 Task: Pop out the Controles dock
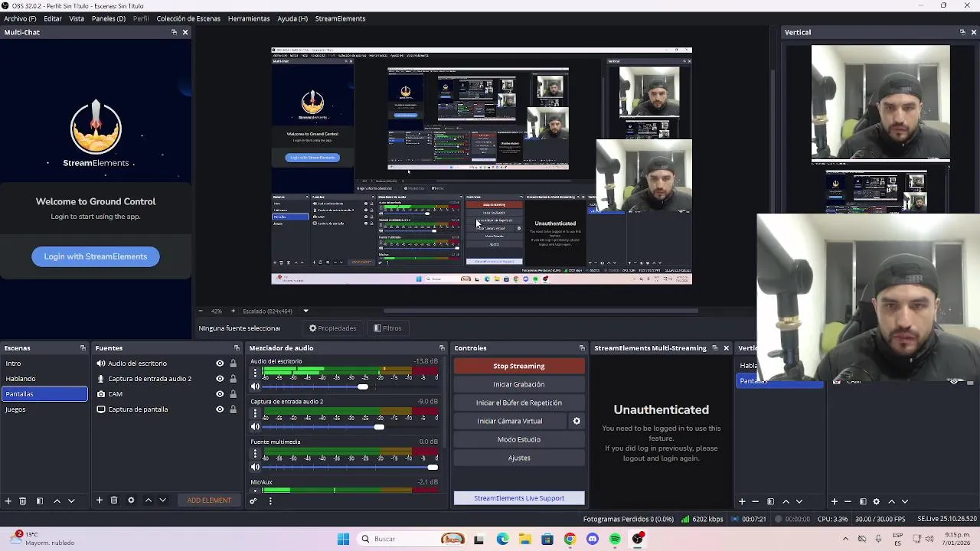pyautogui.click(x=582, y=348)
